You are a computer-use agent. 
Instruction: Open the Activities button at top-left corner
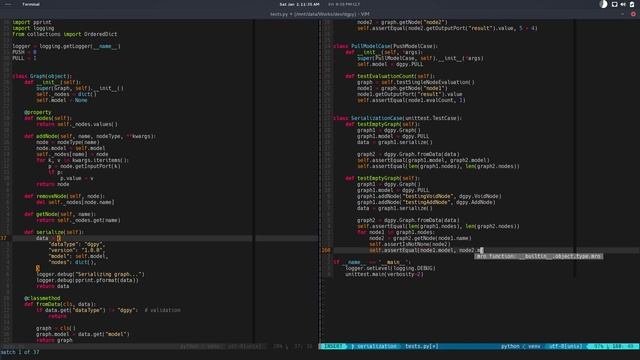click(8, 4)
